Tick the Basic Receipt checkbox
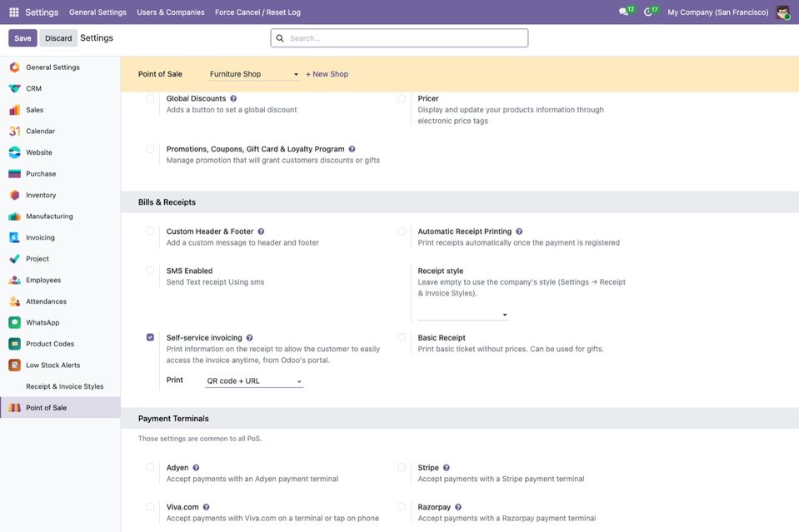 402,337
